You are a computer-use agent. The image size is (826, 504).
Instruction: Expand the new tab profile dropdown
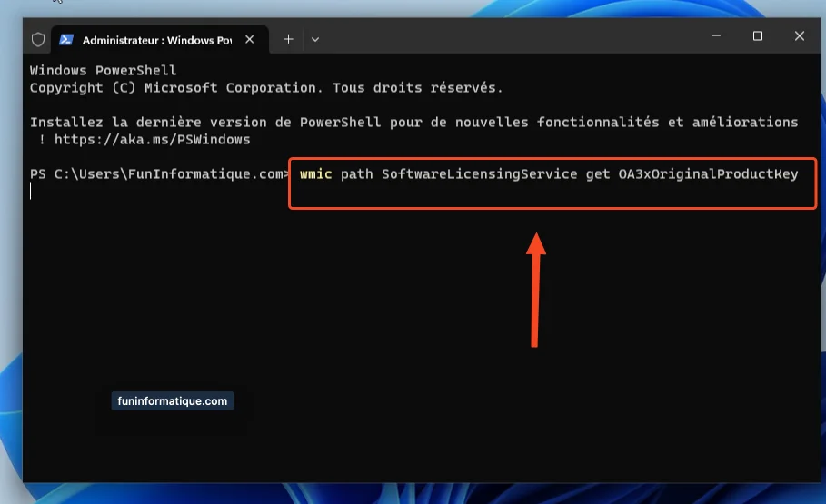(315, 39)
